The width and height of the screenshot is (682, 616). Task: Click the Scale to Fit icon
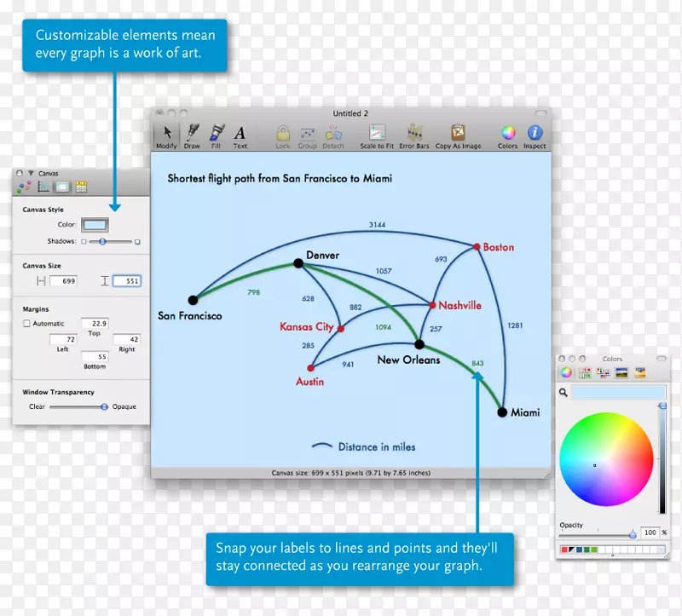tap(377, 133)
